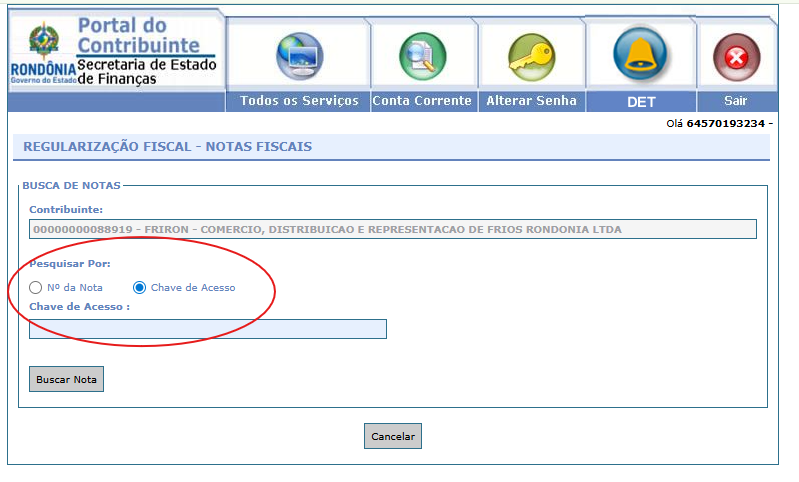Select the Nº da Nota radio button
Image resolution: width=799 pixels, height=482 pixels.
click(36, 288)
